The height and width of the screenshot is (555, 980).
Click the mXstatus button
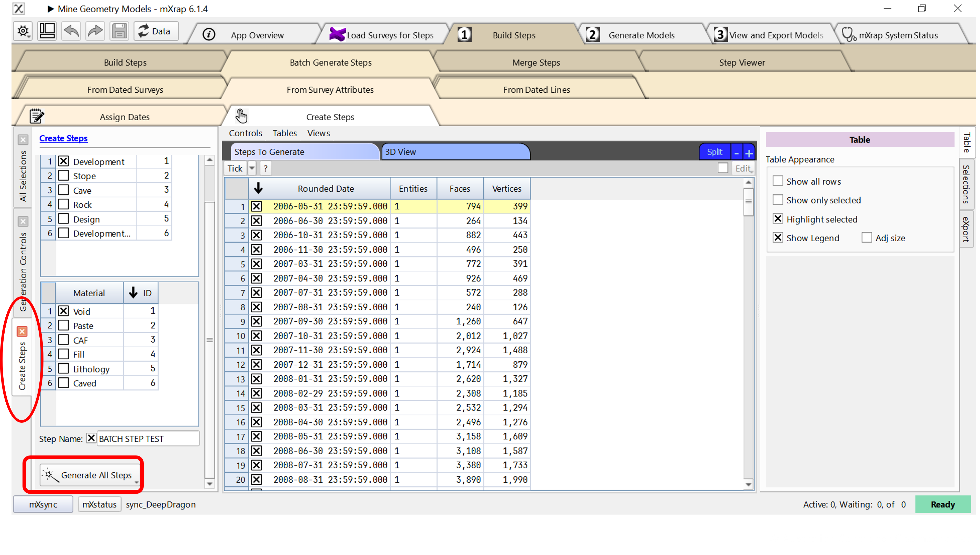99,505
